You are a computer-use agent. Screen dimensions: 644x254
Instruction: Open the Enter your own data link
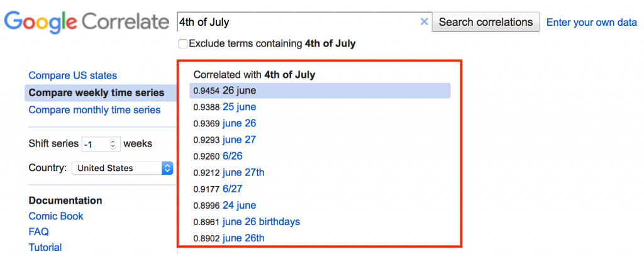(591, 22)
